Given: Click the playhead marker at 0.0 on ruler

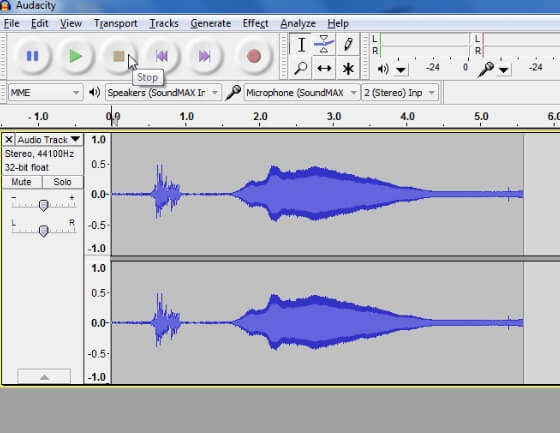Looking at the screenshot, I should coord(114,122).
